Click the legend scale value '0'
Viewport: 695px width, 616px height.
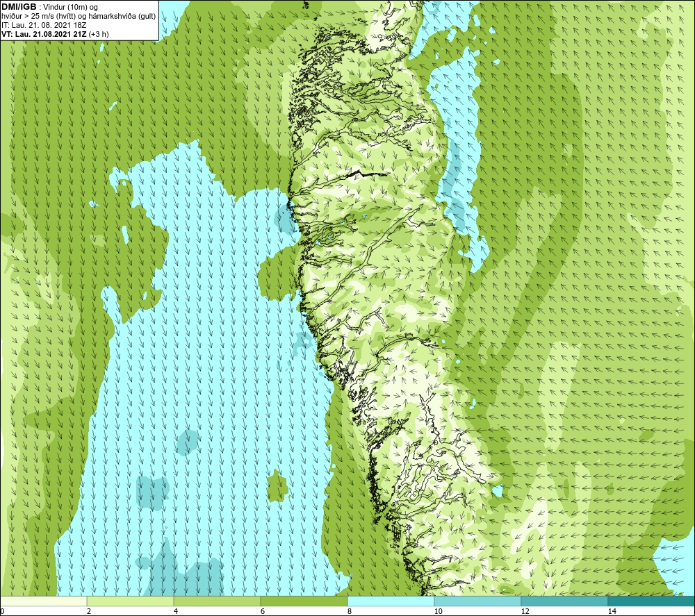[x=2, y=612]
